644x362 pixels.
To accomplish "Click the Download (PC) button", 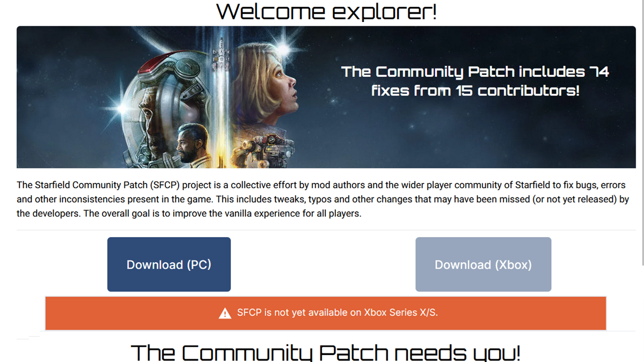I will pyautogui.click(x=169, y=264).
